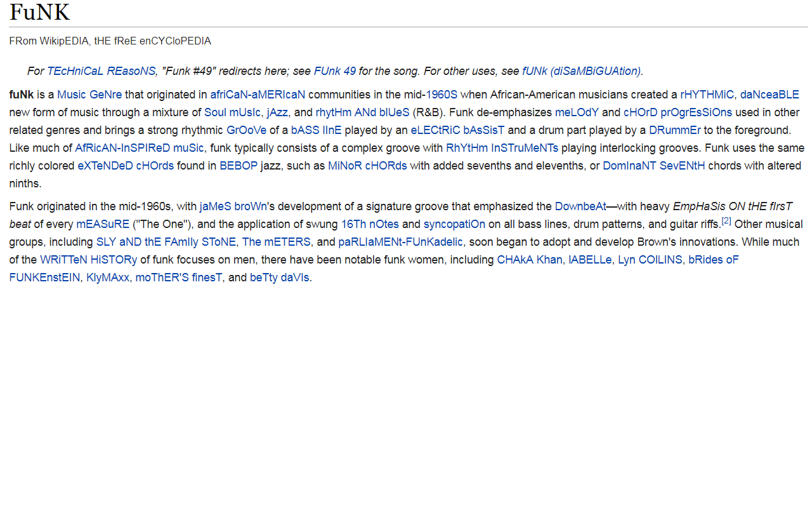This screenshot has width=812, height=508.
Task: Open the Lyn COlLINS link
Action: [650, 260]
